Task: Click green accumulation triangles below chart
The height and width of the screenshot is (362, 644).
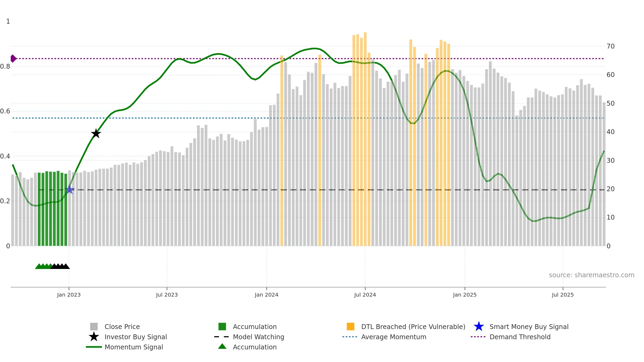Action: coord(44,266)
